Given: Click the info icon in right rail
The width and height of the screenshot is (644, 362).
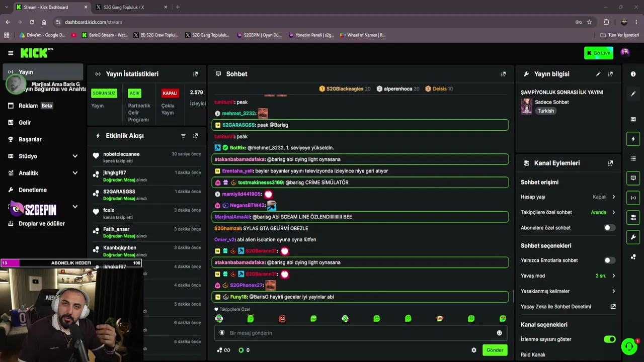Looking at the screenshot, I should click(633, 74).
